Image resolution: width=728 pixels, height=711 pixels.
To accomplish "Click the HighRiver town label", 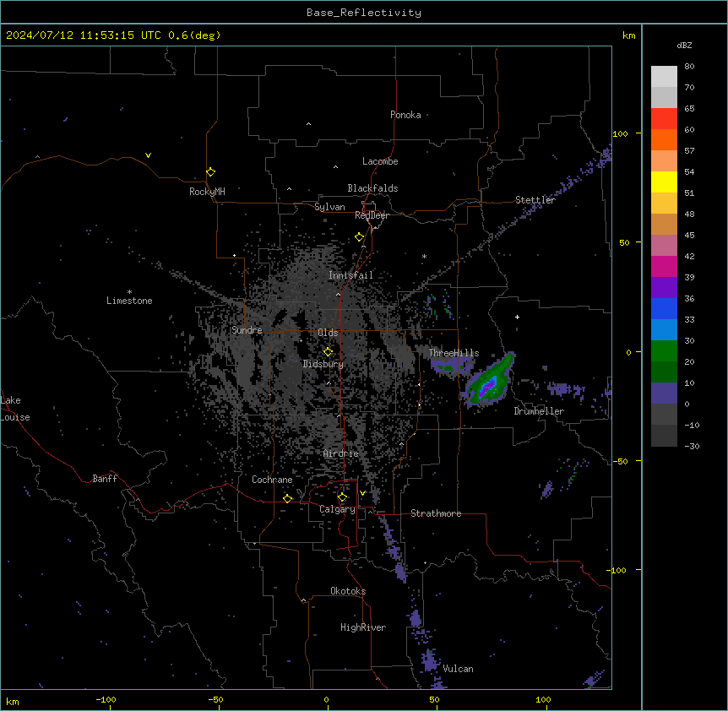I will pos(363,627).
